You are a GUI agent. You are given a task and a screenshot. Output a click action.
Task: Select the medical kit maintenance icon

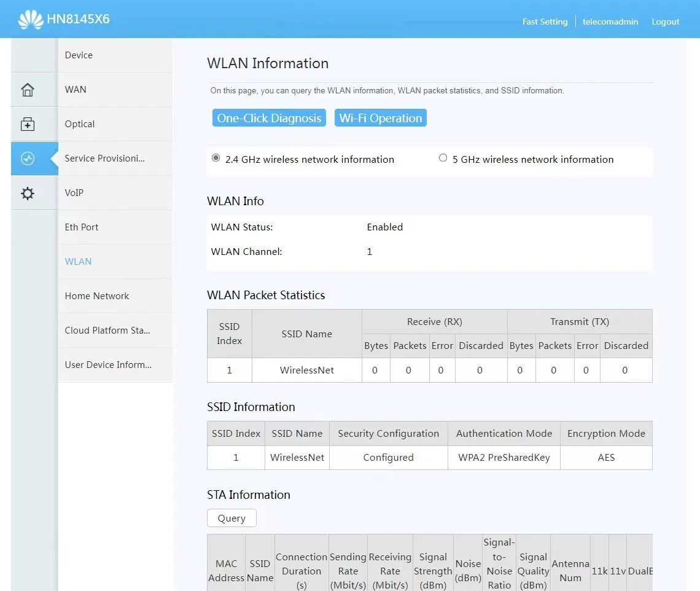(x=28, y=124)
